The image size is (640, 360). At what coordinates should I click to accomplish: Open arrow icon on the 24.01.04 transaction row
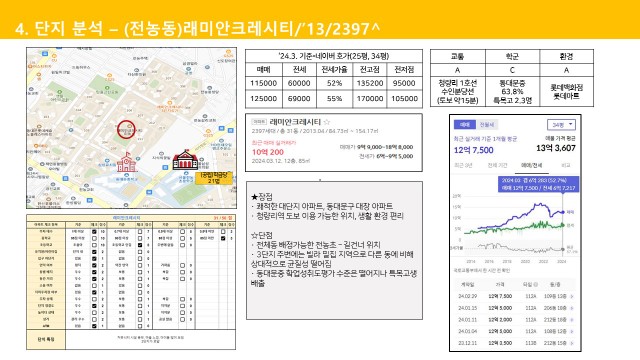click(x=572, y=331)
